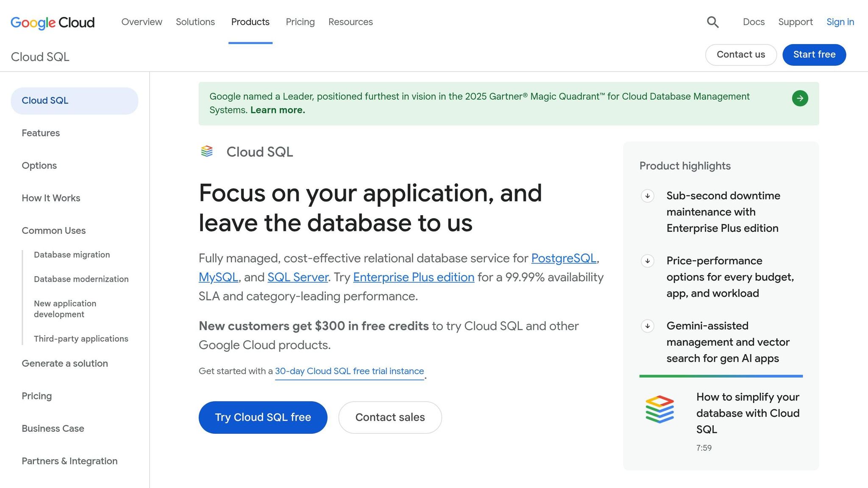This screenshot has width=868, height=488.
Task: Open Business Case sidebar item
Action: point(53,429)
